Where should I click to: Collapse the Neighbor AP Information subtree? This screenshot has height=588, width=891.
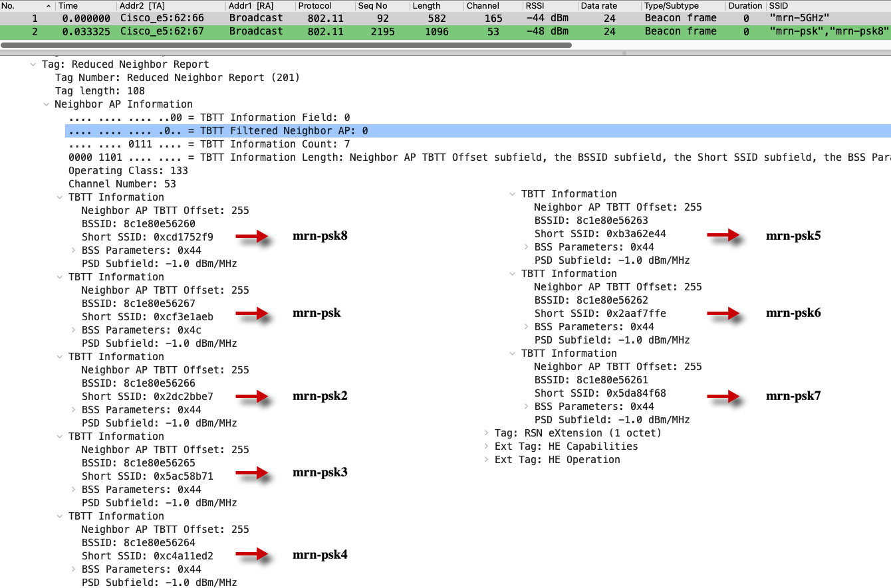pyautogui.click(x=46, y=104)
